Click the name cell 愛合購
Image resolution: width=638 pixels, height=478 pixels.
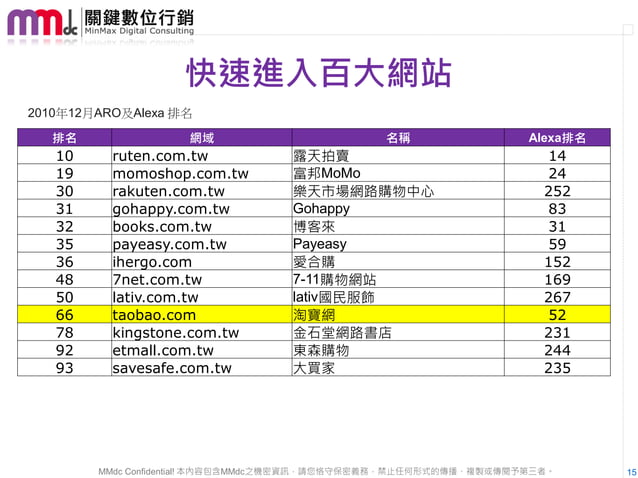coord(398,262)
